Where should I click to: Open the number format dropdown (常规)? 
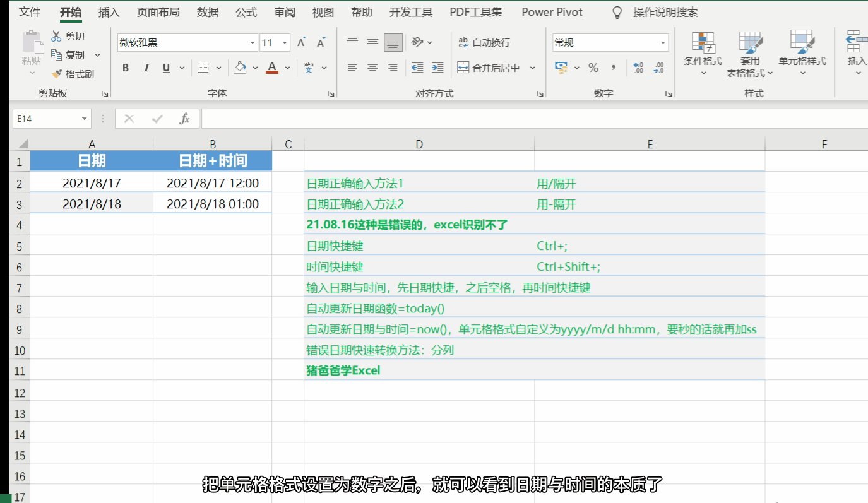(x=663, y=43)
